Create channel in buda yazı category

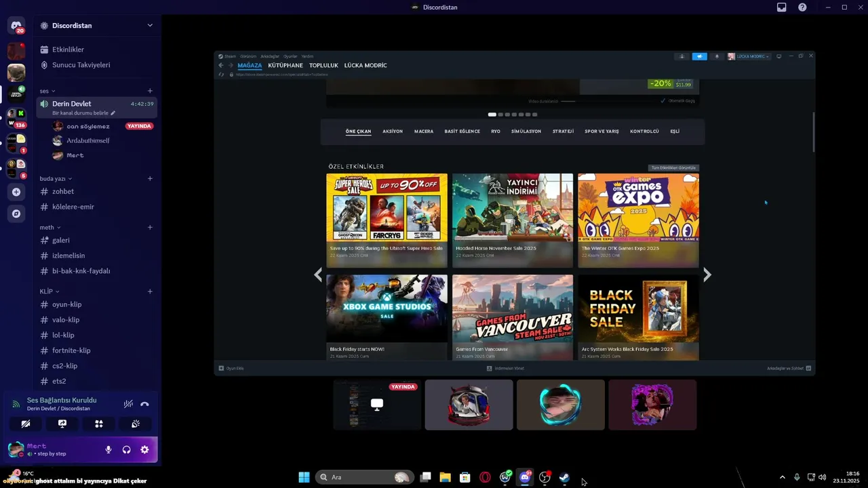(x=150, y=178)
